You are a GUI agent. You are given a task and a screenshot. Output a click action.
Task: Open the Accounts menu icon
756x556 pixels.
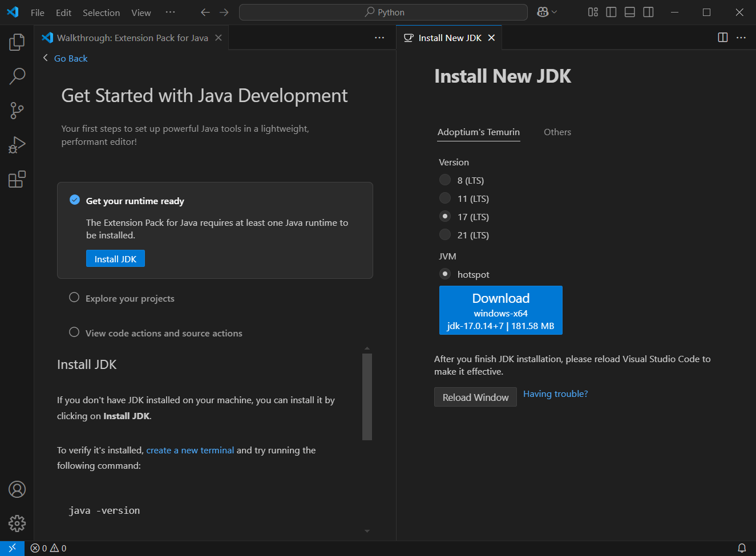(x=17, y=489)
